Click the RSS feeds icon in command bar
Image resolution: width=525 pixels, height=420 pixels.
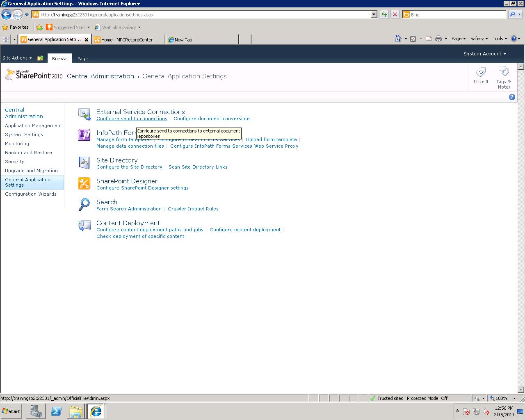click(413, 39)
